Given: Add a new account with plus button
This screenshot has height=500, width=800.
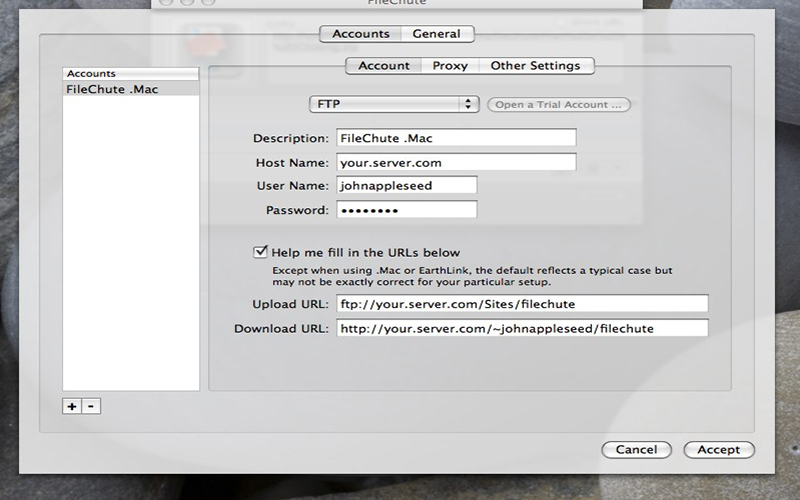Looking at the screenshot, I should [x=72, y=406].
